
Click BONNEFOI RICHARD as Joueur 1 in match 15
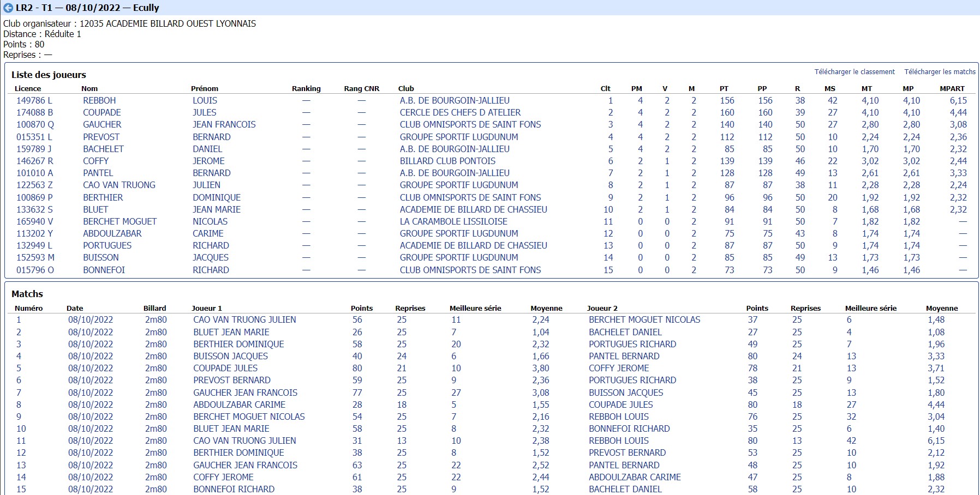pos(234,489)
